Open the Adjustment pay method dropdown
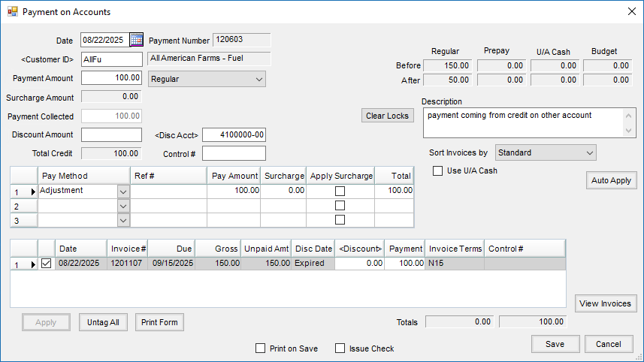 tap(123, 192)
